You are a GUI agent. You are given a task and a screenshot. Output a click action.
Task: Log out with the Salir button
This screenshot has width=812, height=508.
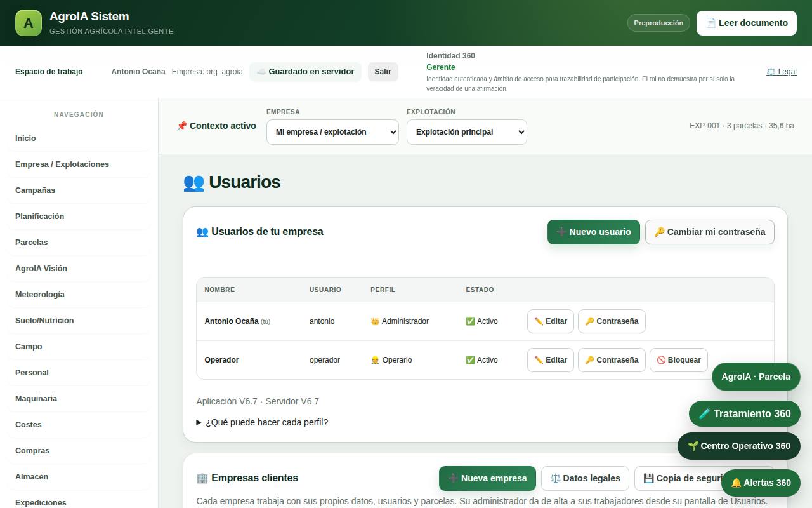(x=383, y=72)
